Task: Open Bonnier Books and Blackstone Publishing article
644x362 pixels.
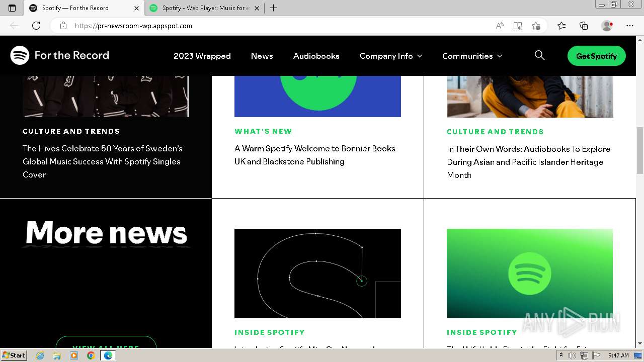Action: [x=315, y=155]
